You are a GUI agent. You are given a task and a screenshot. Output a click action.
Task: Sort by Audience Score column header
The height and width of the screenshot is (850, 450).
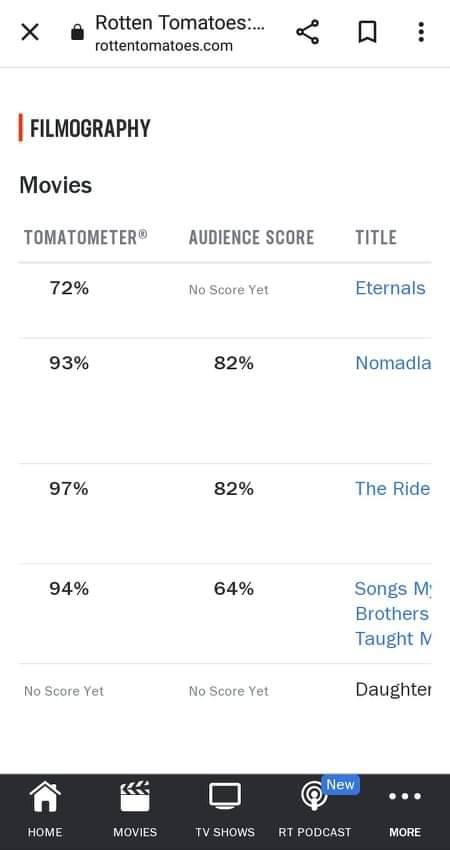click(252, 237)
